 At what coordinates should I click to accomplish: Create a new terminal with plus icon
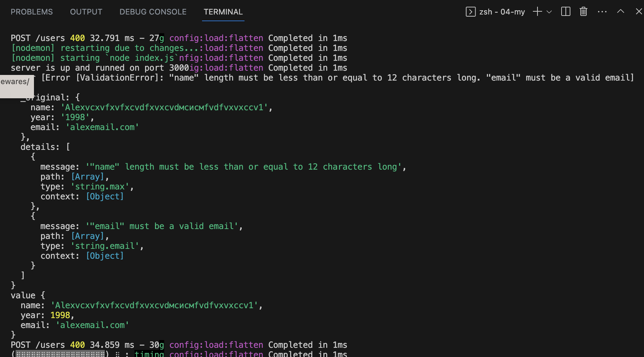pyautogui.click(x=537, y=12)
